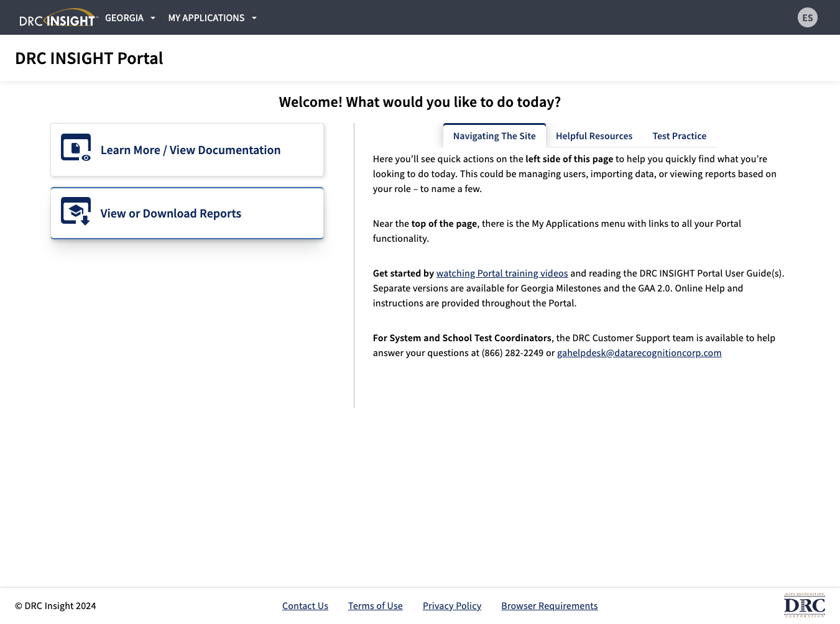Open the MY APPLICATIONS dropdown menu
This screenshot has height=624, width=840.
pos(212,18)
